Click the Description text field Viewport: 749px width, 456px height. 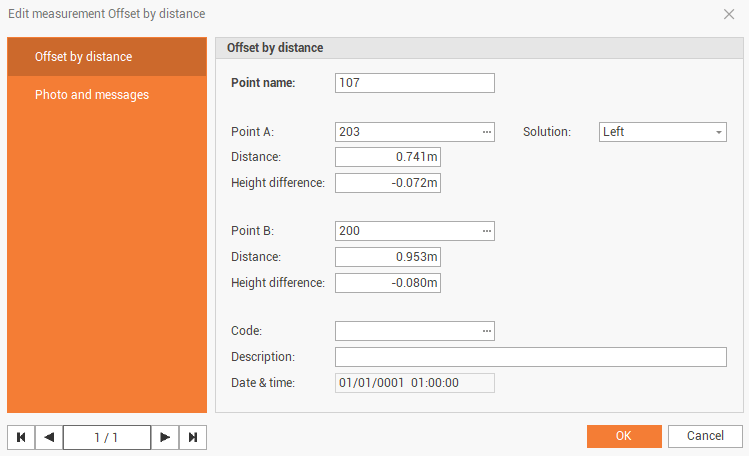(x=530, y=357)
